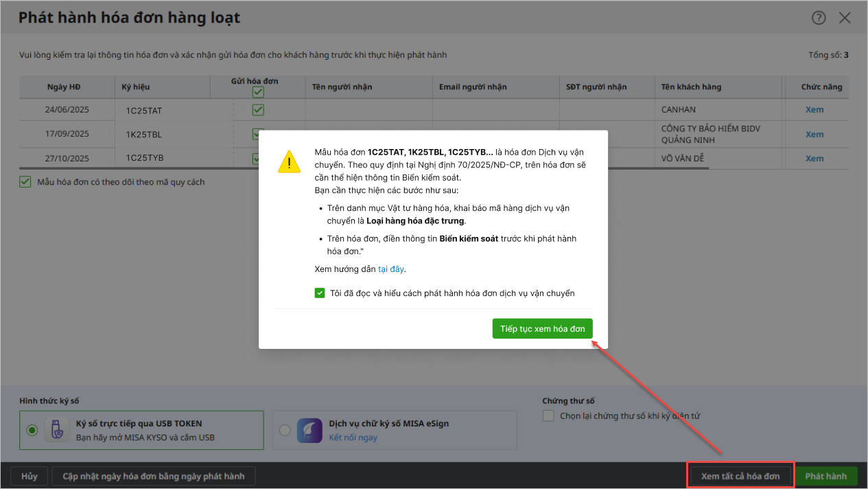Close the bulk invoice issuing window
This screenshot has height=489, width=868.
pos(845,18)
